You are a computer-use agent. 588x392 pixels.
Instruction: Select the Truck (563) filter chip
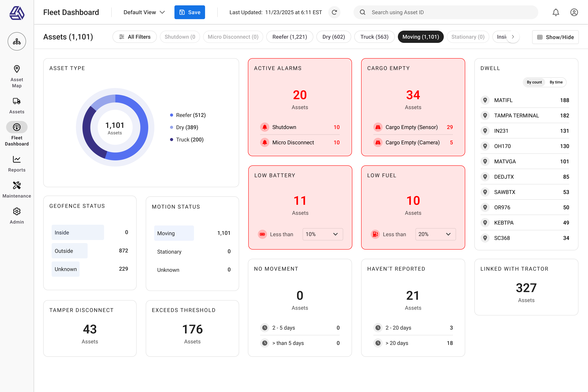coord(374,37)
